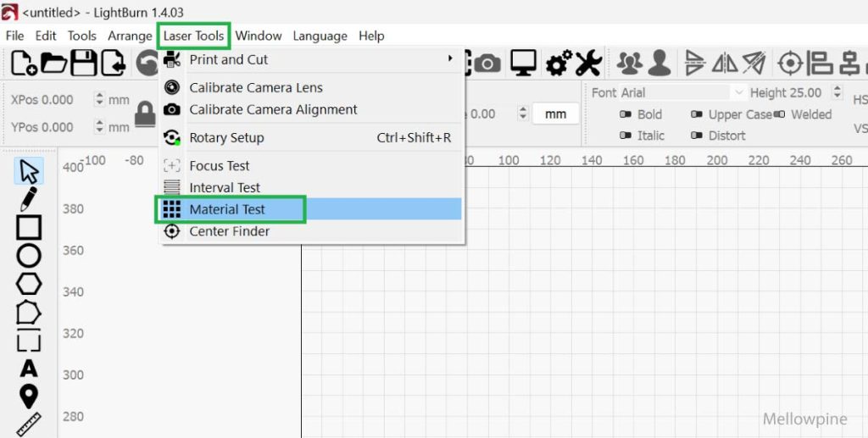Click the Height 25.00 stepper arrows
Screen dimensions: 868x438
(x=837, y=92)
